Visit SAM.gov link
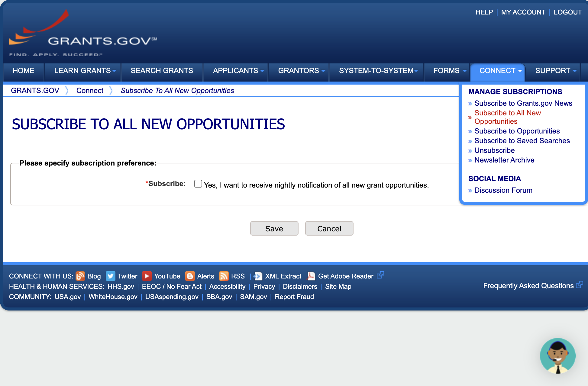Viewport: 588px width, 386px height. (x=254, y=297)
